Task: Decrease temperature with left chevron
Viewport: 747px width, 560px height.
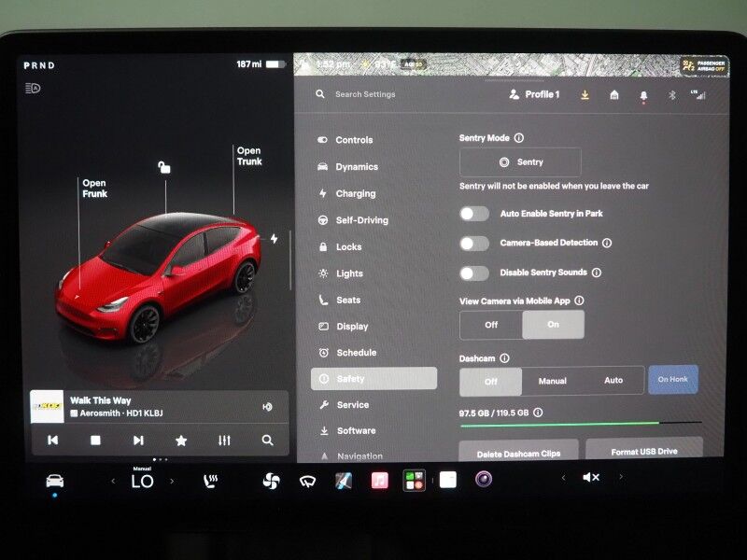Action: click(113, 482)
